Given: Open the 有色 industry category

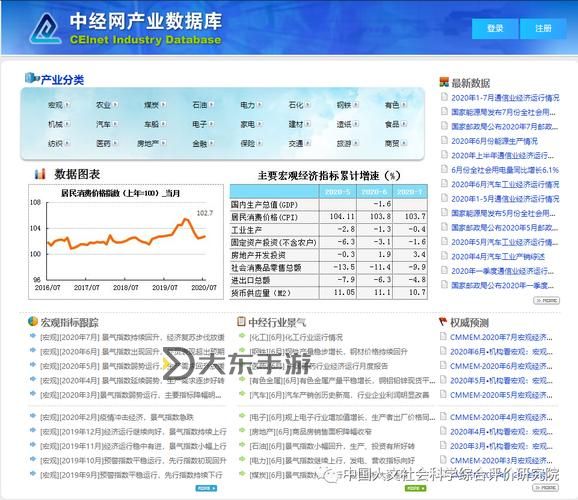Looking at the screenshot, I should click(x=392, y=105).
